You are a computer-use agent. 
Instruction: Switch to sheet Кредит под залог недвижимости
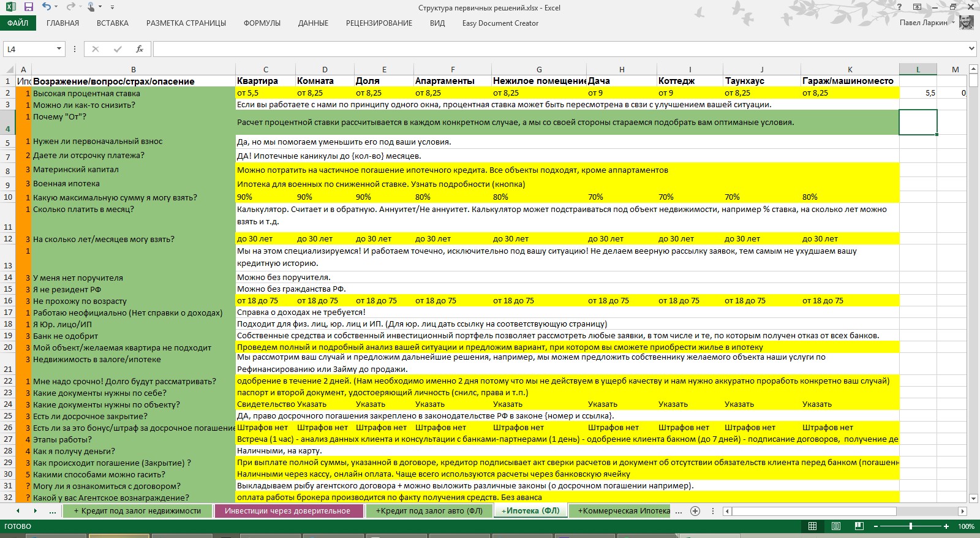(137, 511)
